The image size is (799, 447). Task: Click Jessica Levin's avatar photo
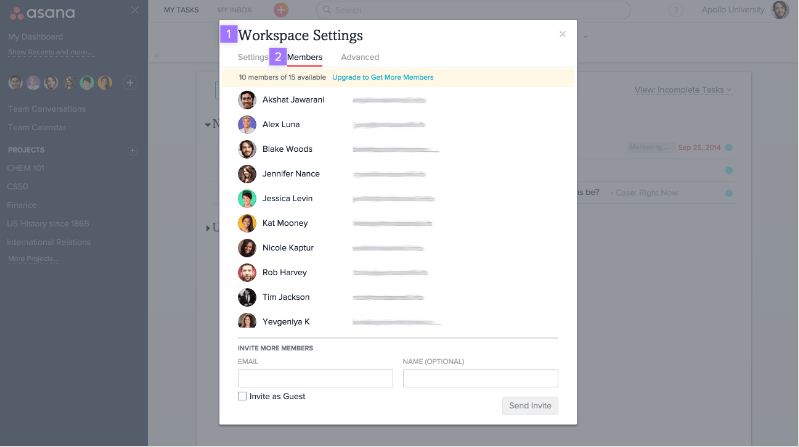pos(247,198)
